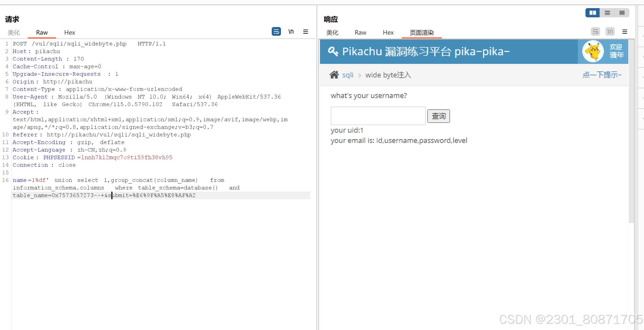Switch to combined tabbed layout view
The width and height of the screenshot is (644, 330).
pos(622,13)
